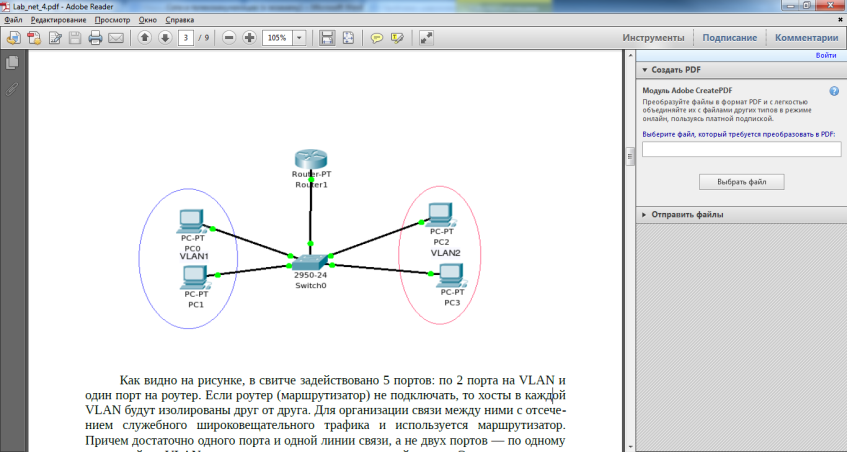Image resolution: width=847 pixels, height=452 pixels.
Task: Click the PC2 computer in the diagram
Action: click(x=441, y=215)
